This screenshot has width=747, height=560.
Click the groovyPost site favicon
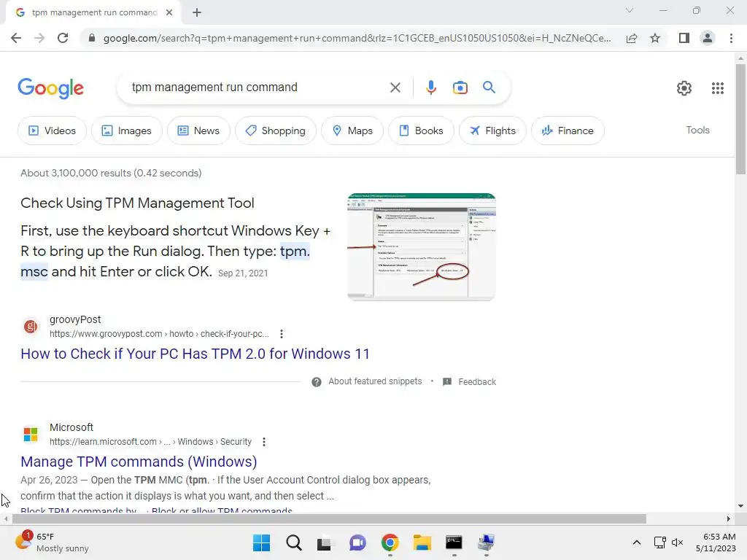31,327
